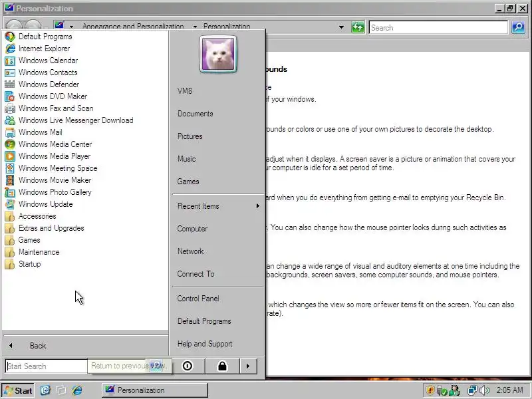
Task: Click the clock showing 2:05 AM
Action: click(509, 390)
